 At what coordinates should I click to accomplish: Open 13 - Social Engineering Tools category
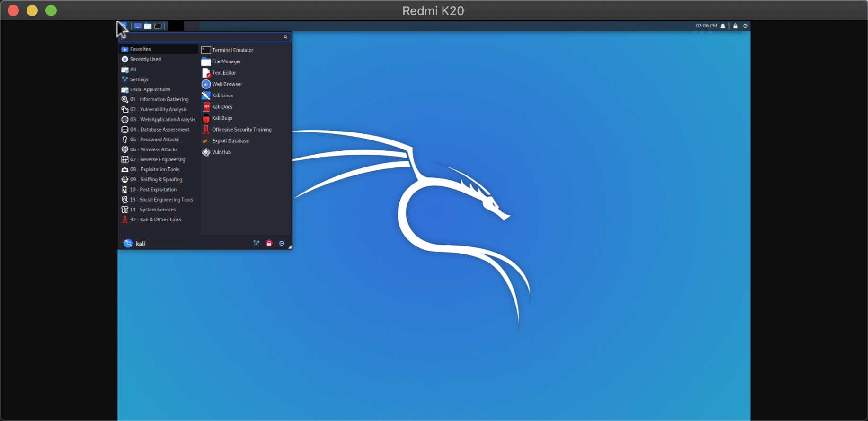click(159, 200)
